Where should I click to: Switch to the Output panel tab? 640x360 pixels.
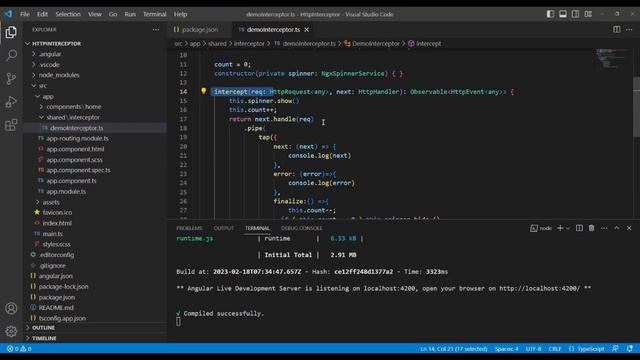(x=224, y=228)
